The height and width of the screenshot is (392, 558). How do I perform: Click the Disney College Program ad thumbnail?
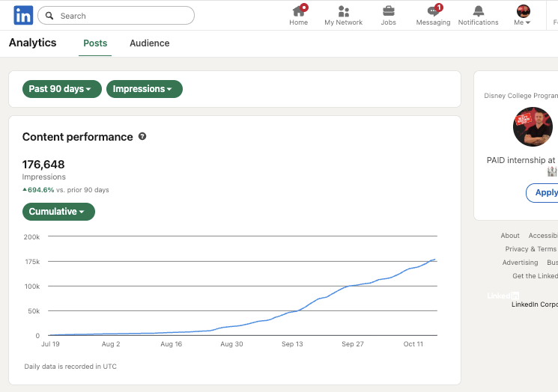tap(533, 126)
